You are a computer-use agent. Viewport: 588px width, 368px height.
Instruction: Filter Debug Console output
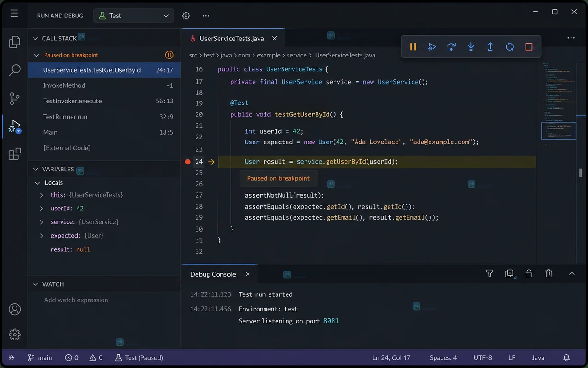tap(490, 273)
